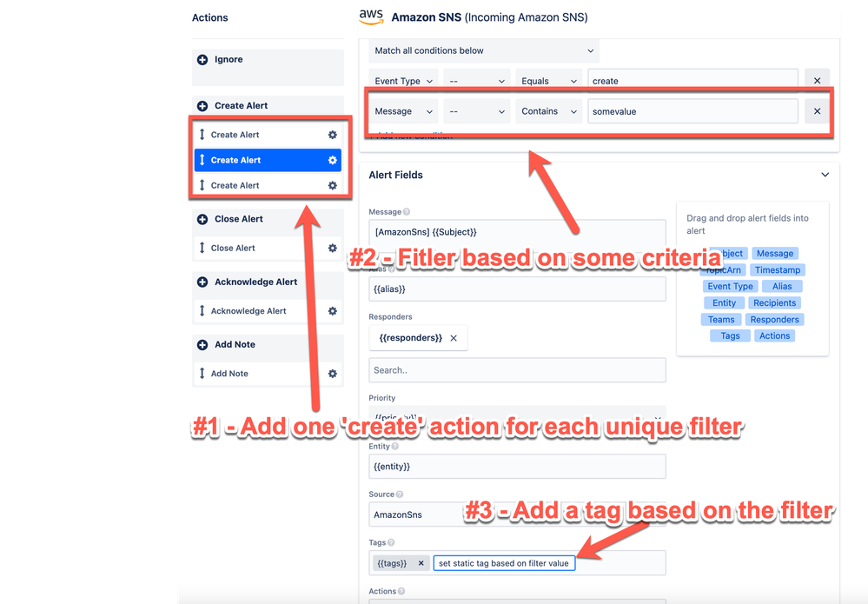Viewport: 868px width, 604px height.
Task: Click the {{alias}} input field
Action: (517, 289)
